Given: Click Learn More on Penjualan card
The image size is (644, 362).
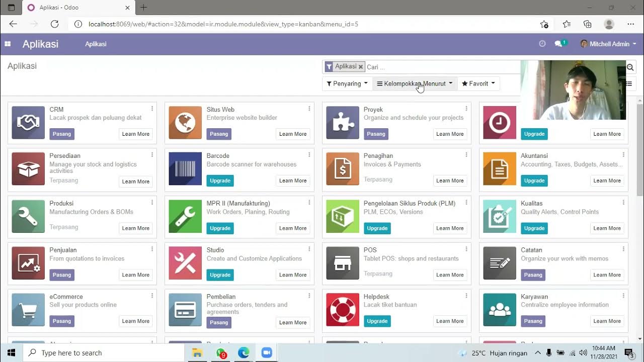Looking at the screenshot, I should click(136, 275).
